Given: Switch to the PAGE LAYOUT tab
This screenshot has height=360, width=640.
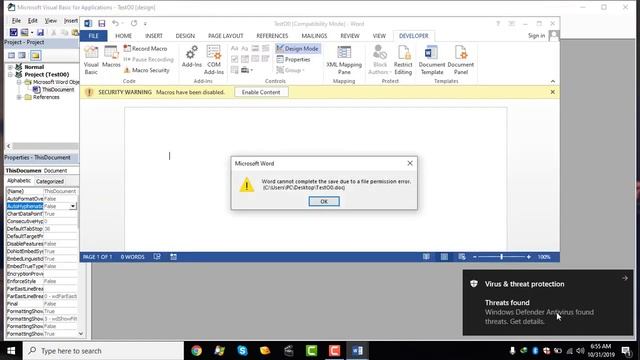Looking at the screenshot, I should (226, 36).
